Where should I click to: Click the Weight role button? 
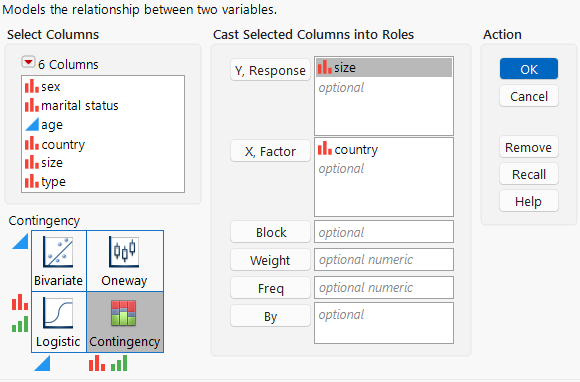(270, 260)
